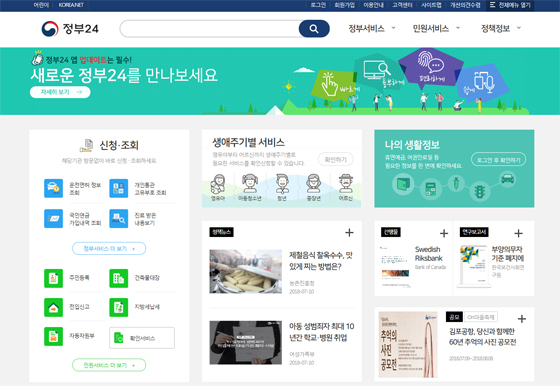Screen dimensions: 560x386
Task: Open the 국민연금 가입내역 조회 icon
Action: 54,218
